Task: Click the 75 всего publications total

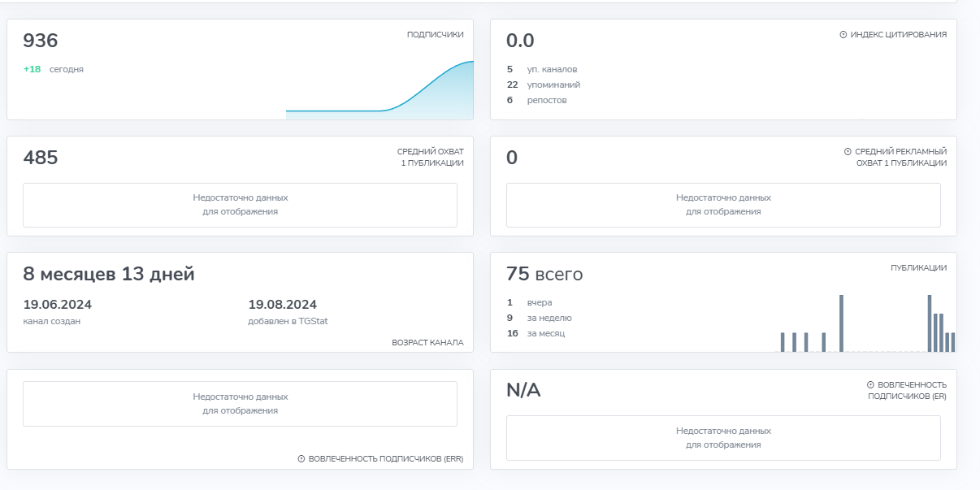Action: [x=544, y=274]
